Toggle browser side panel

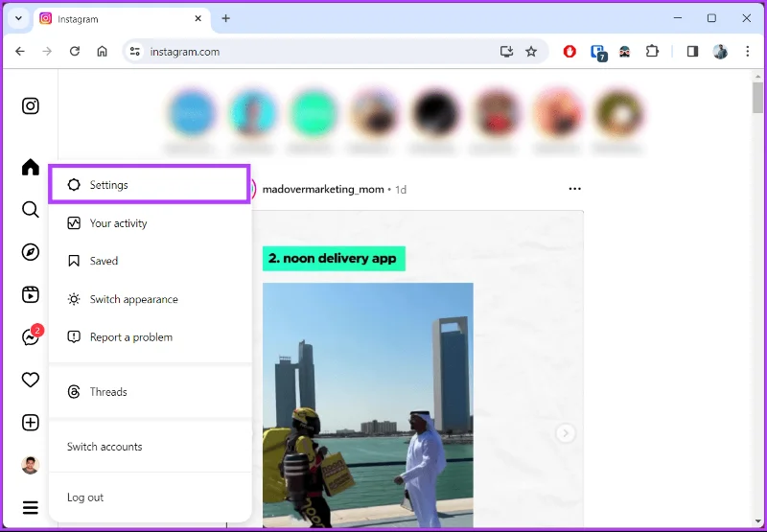pyautogui.click(x=692, y=52)
